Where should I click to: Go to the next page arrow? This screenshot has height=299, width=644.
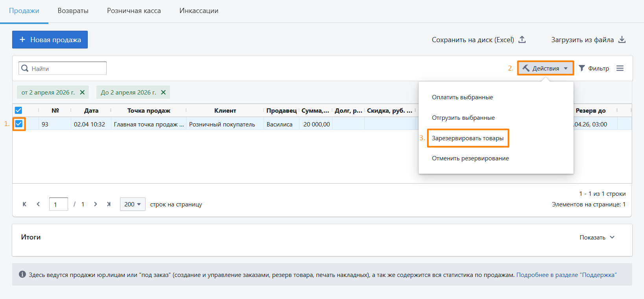point(95,204)
